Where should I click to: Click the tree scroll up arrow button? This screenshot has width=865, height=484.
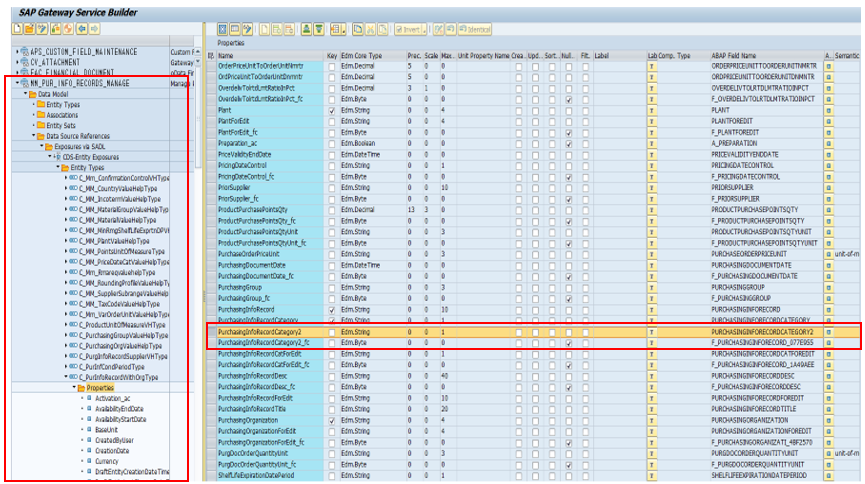coord(198,52)
